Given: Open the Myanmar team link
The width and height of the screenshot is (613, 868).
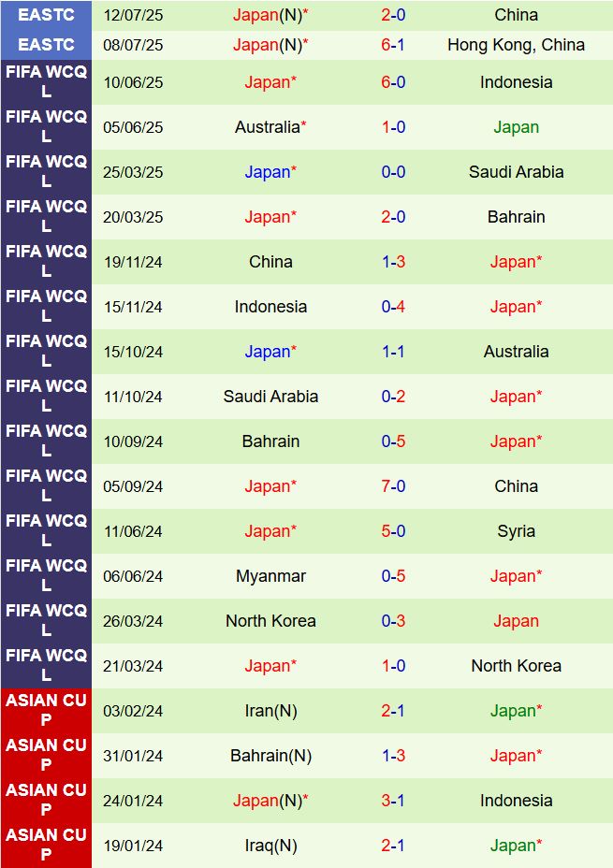Looking at the screenshot, I should point(270,576).
